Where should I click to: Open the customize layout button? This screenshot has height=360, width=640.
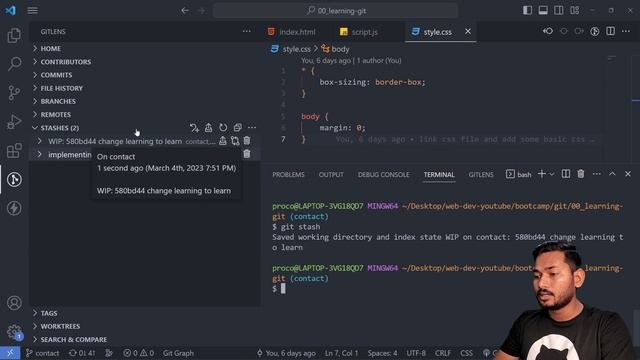(x=575, y=11)
